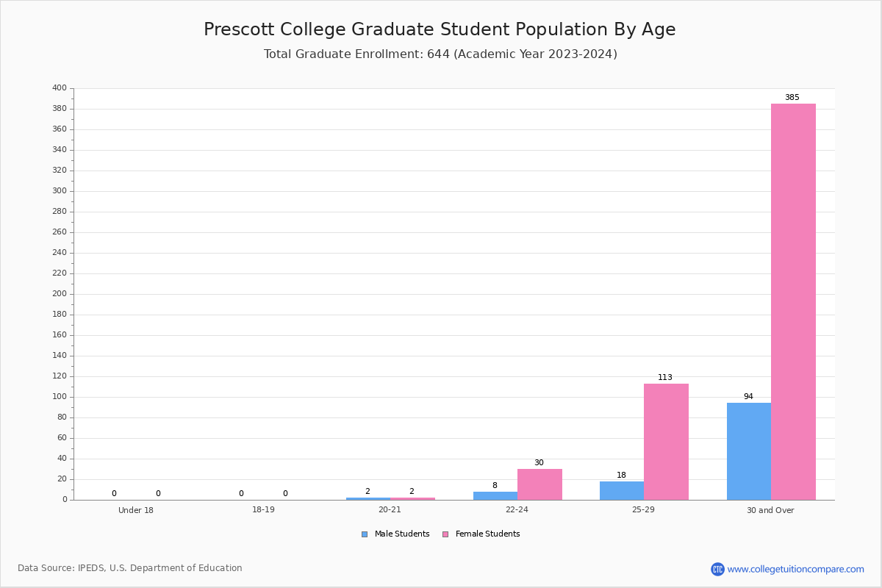
Task: Click the 30 and Over axis label
Action: tap(770, 510)
